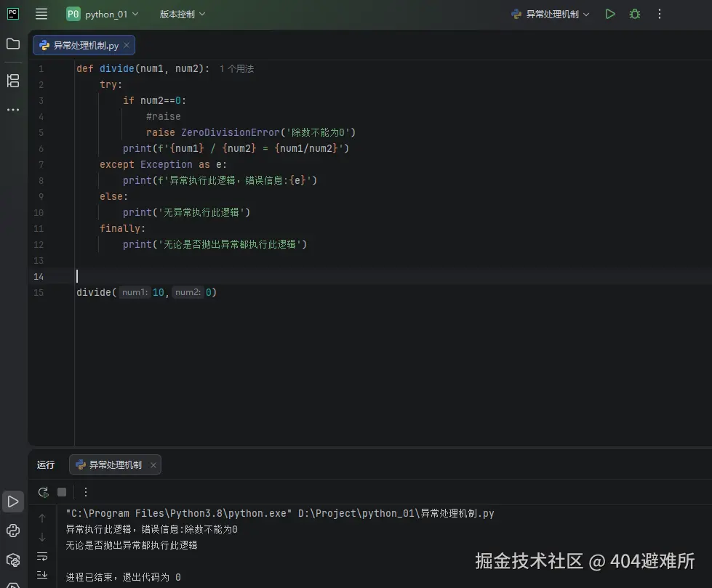712x588 pixels.
Task: Click print statement on line 12
Action: [x=215, y=244]
